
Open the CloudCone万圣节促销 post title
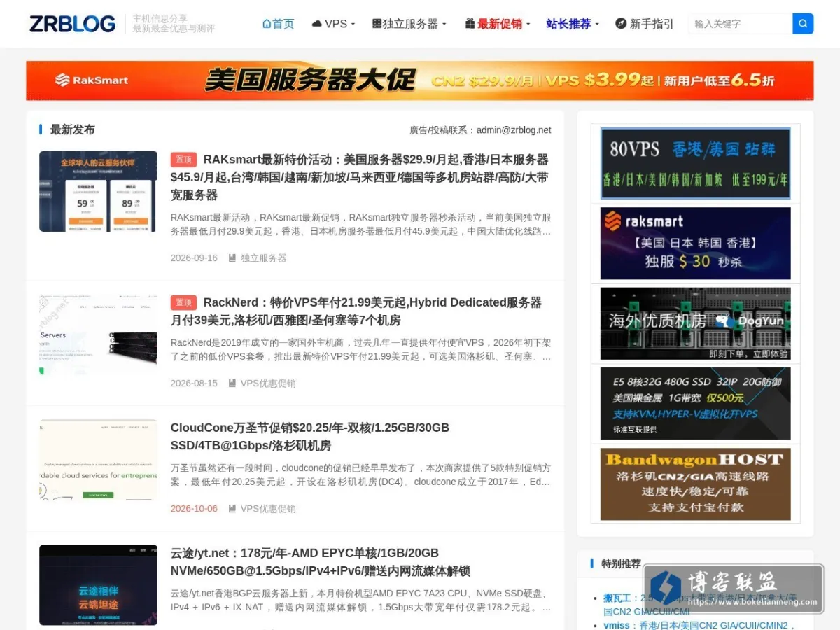tap(310, 437)
